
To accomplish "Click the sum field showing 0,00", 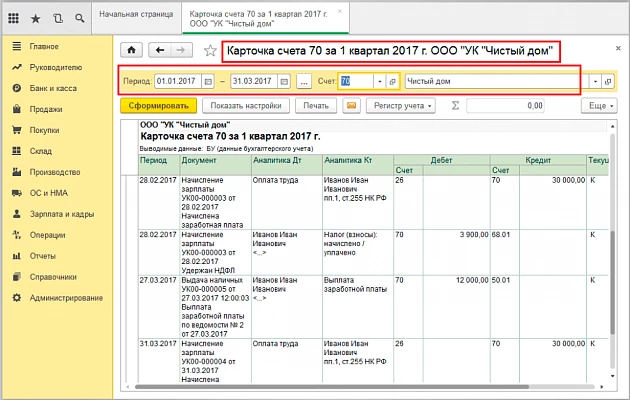I will pyautogui.click(x=505, y=106).
